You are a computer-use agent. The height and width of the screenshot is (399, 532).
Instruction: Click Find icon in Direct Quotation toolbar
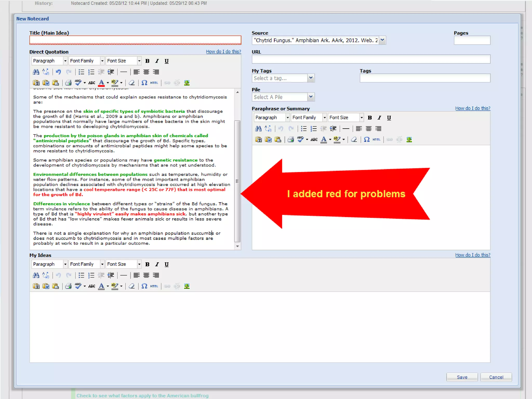36,72
